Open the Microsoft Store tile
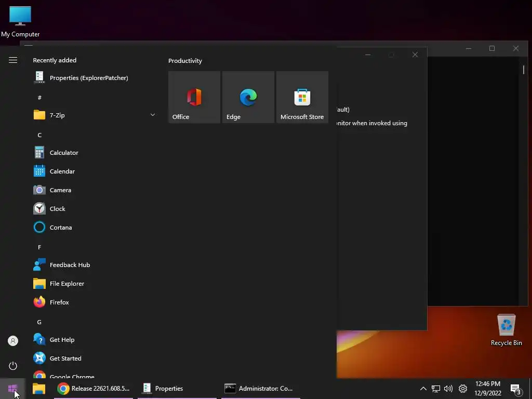The height and width of the screenshot is (399, 532). pos(302,97)
